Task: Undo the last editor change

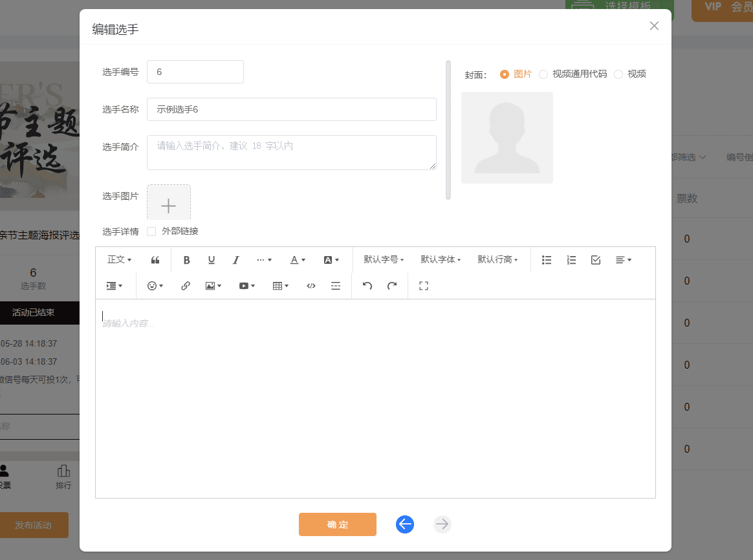Action: tap(367, 285)
